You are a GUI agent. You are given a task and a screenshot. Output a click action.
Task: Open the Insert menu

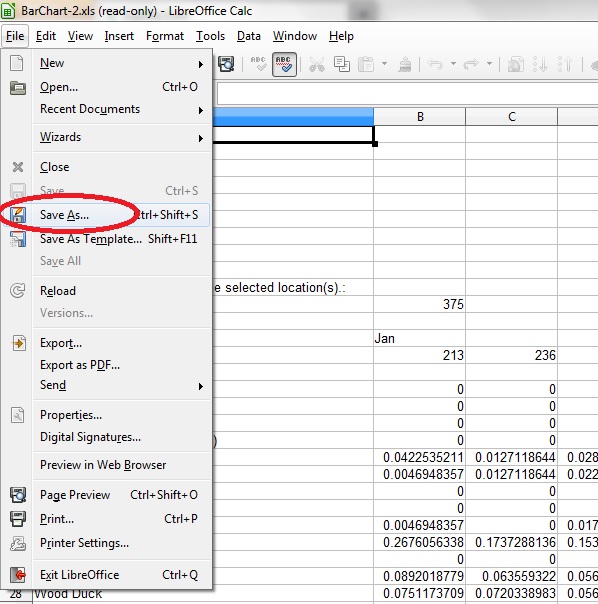pyautogui.click(x=119, y=36)
